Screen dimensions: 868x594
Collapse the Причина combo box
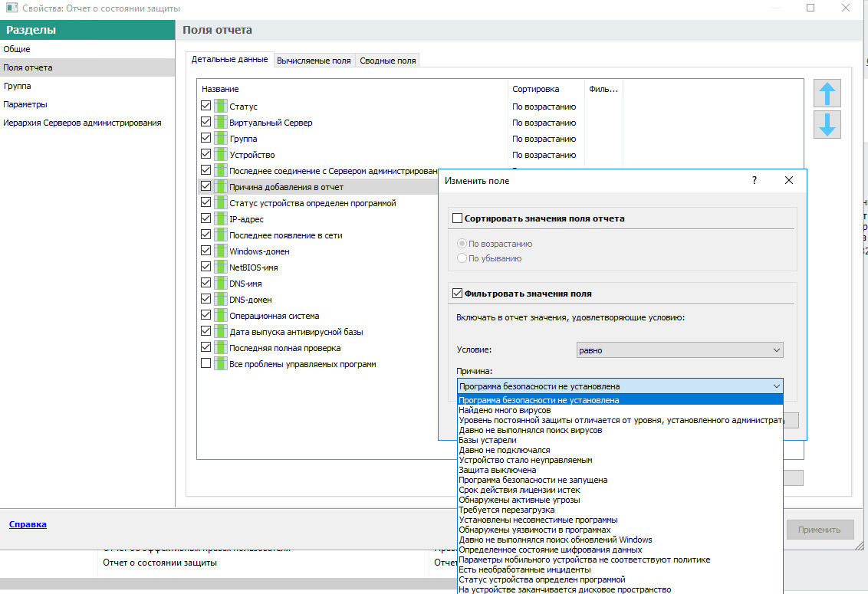[x=776, y=386]
